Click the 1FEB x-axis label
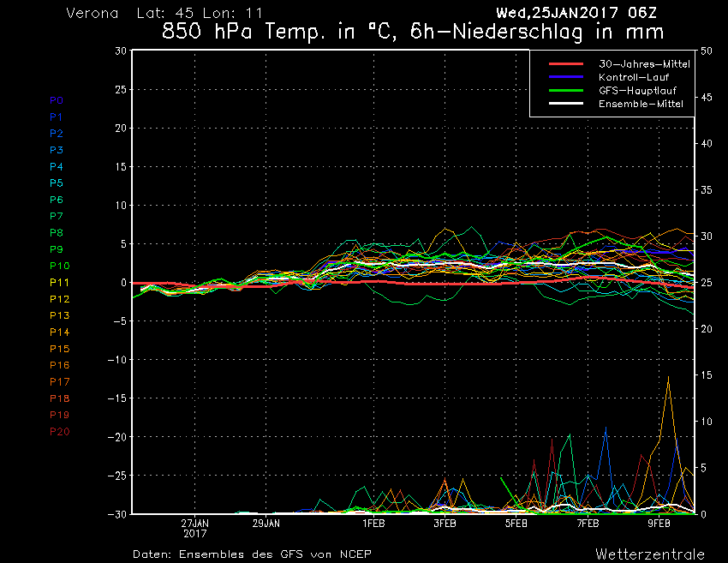The width and height of the screenshot is (728, 563). tap(373, 524)
